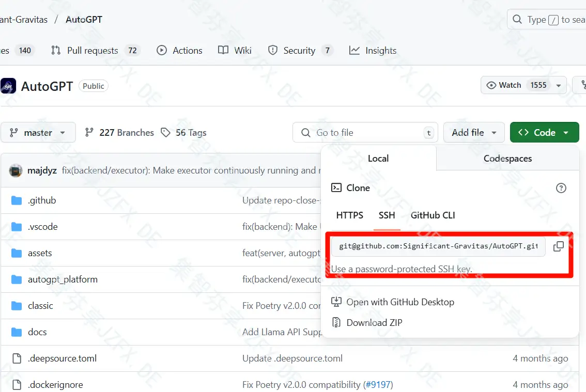
Task: Click the tag icon beside 56 Tags
Action: (165, 133)
